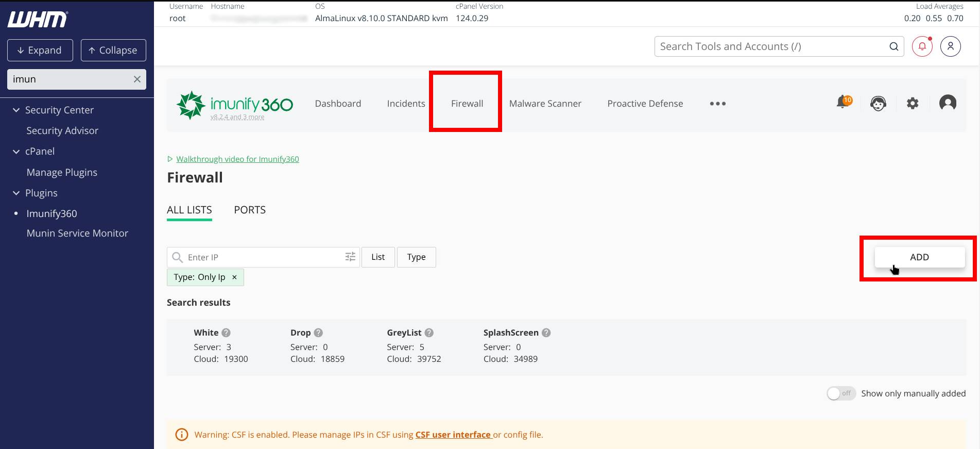Screen dimensions: 980x449
Task: Click the Load Averages values
Action: pos(934,18)
